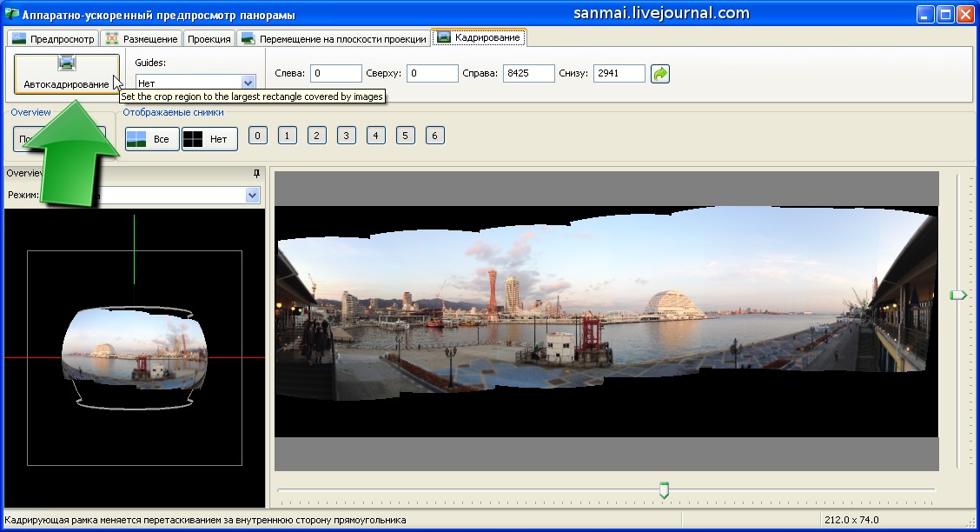
Task: Open the Размещение tab
Action: click(142, 38)
